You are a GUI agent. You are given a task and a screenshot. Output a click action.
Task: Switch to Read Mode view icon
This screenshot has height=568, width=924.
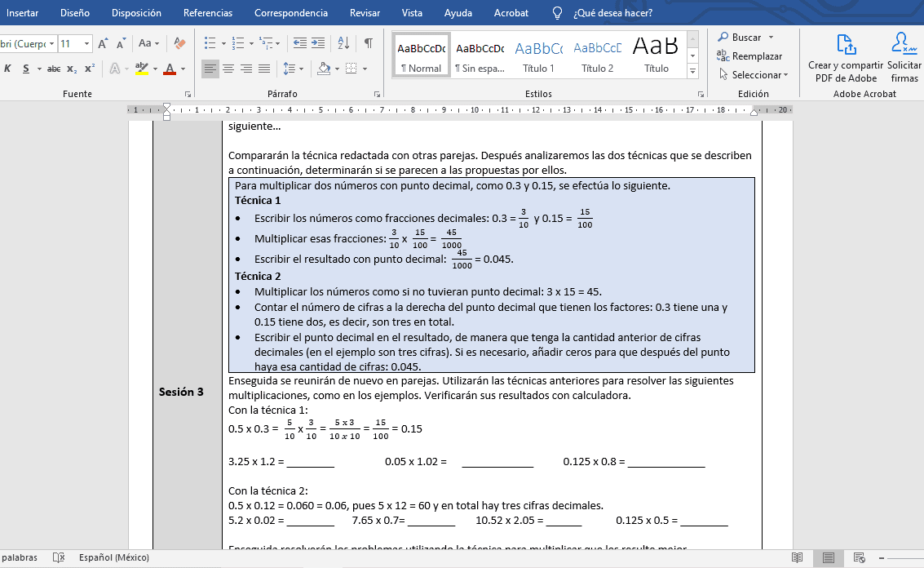pyautogui.click(x=798, y=557)
